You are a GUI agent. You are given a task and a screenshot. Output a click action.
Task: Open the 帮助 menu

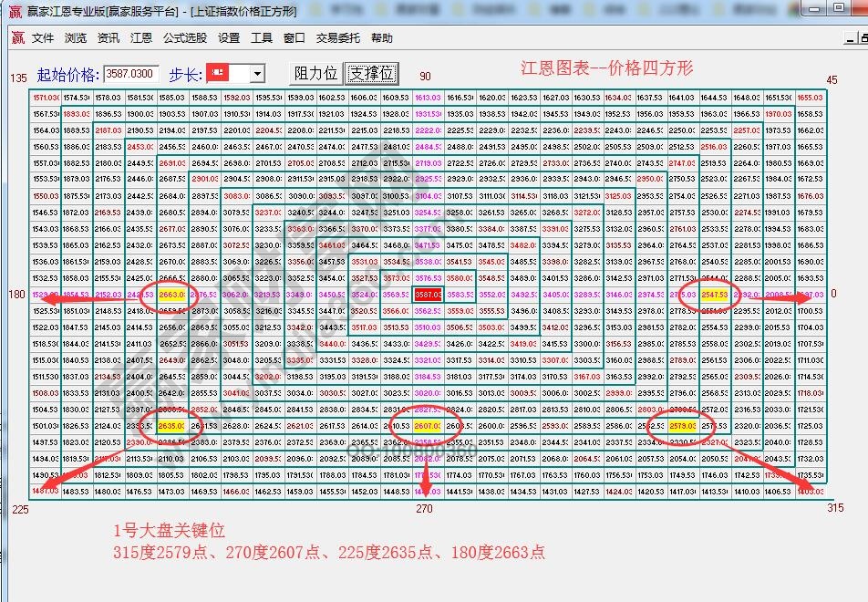[381, 37]
